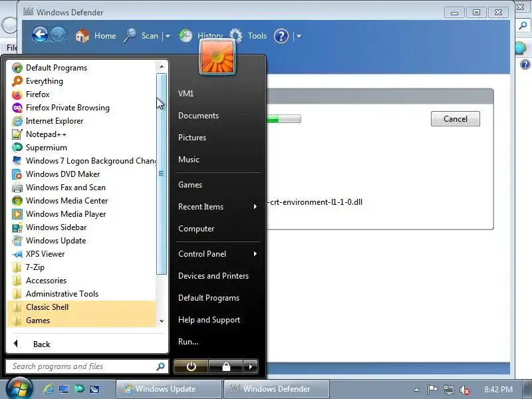Screen dimensions: 532x399
Task: Click the user account flower picture
Action: click(217, 57)
